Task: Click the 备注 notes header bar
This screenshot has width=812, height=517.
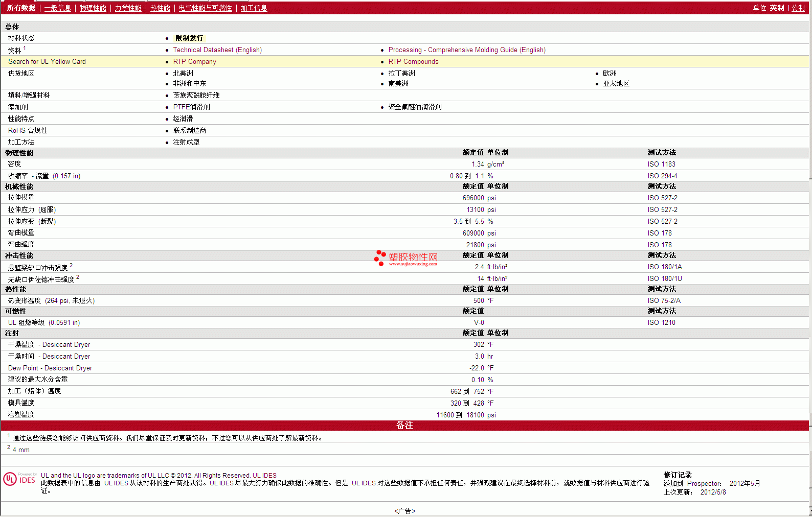Action: pyautogui.click(x=404, y=425)
